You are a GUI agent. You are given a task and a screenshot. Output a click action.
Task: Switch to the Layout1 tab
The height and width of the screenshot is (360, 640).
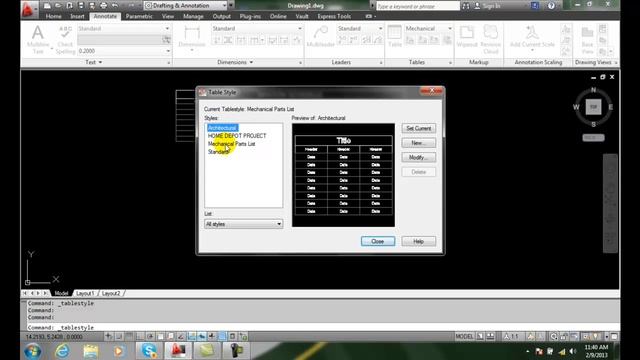85,293
